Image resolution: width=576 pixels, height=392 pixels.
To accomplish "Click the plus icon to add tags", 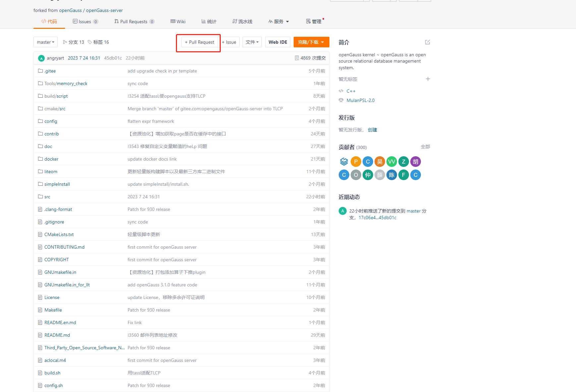I will coord(428,79).
